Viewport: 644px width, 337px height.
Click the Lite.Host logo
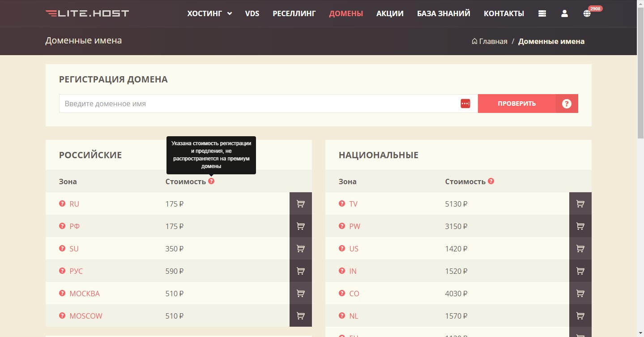(x=87, y=13)
